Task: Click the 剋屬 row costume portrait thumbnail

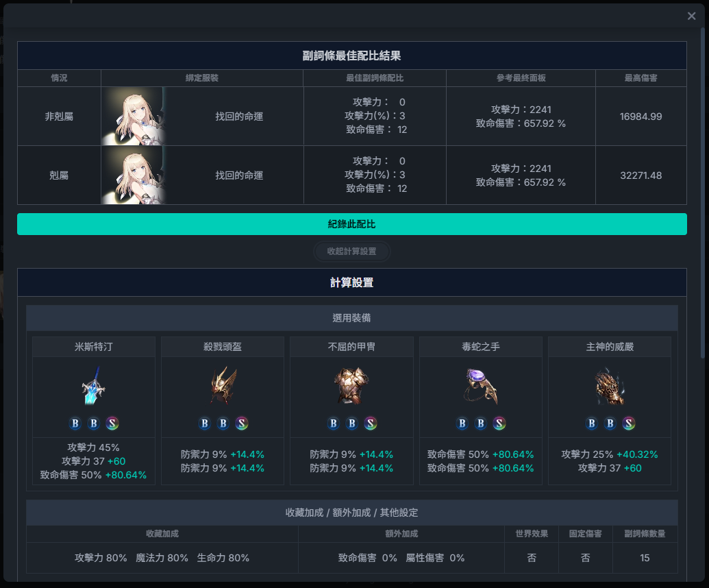Action: [134, 175]
